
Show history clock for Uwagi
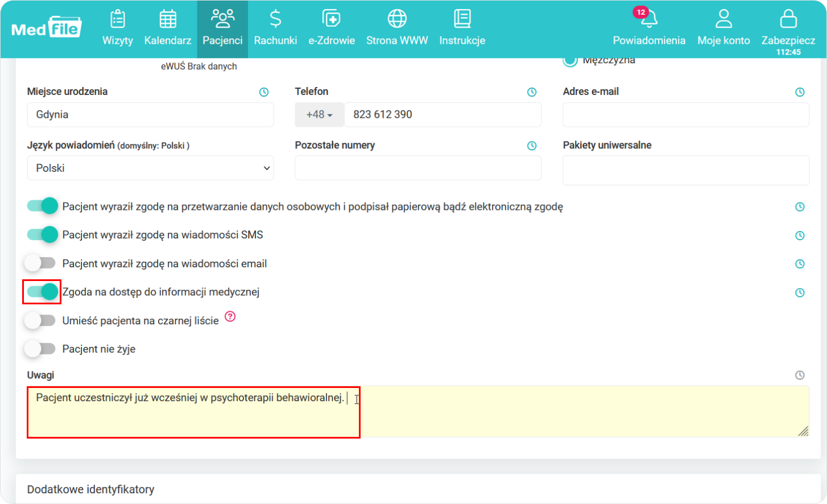[800, 375]
